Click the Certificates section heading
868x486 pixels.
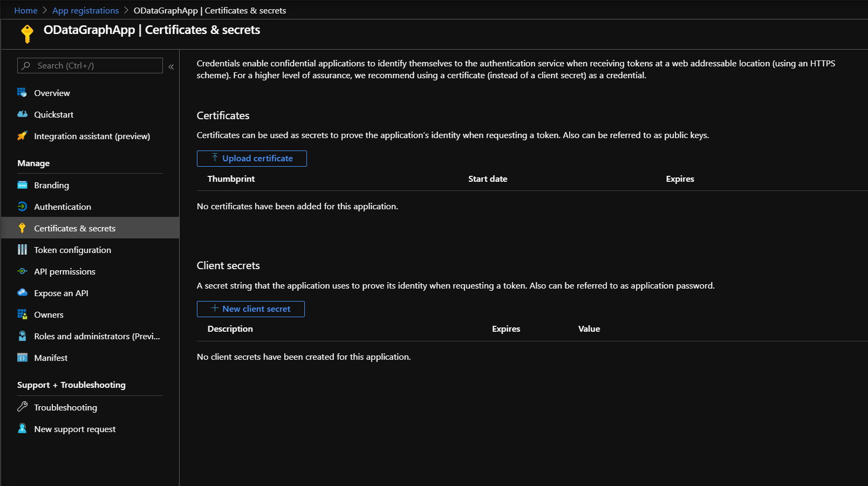pyautogui.click(x=223, y=115)
